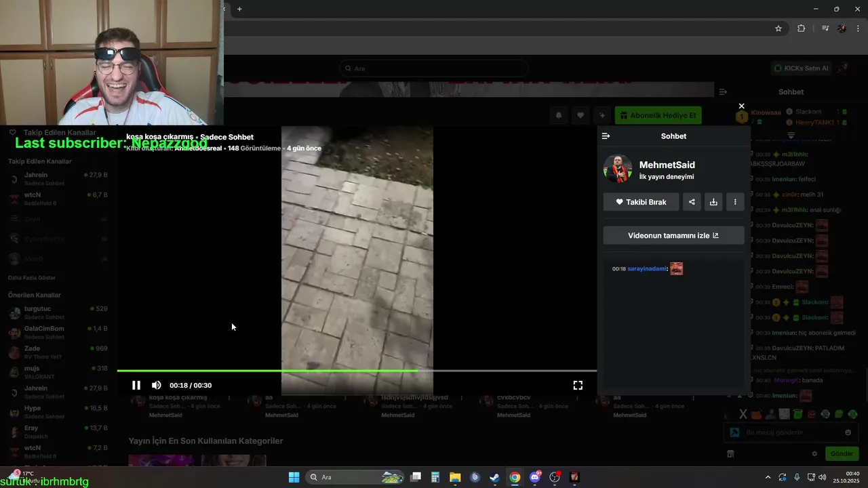Switch to Chrome on taskbar
Image resolution: width=868 pixels, height=488 pixels.
point(515,477)
